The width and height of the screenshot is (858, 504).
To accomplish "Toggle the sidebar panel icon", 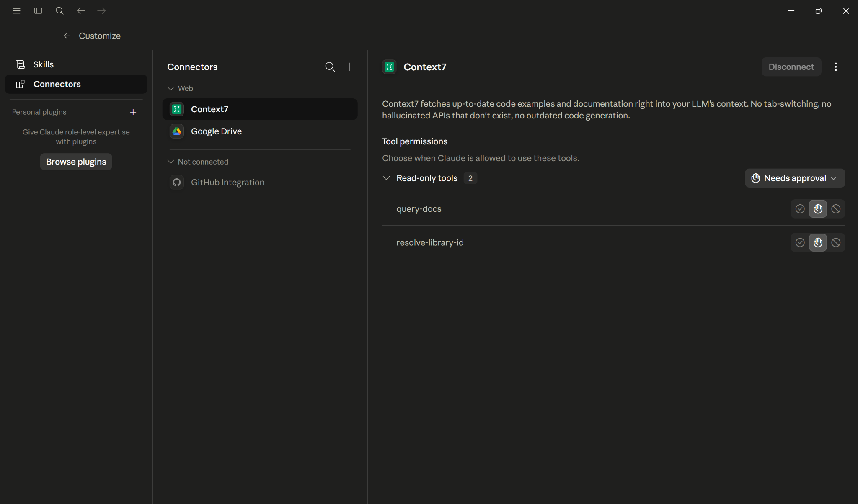I will 38,11.
